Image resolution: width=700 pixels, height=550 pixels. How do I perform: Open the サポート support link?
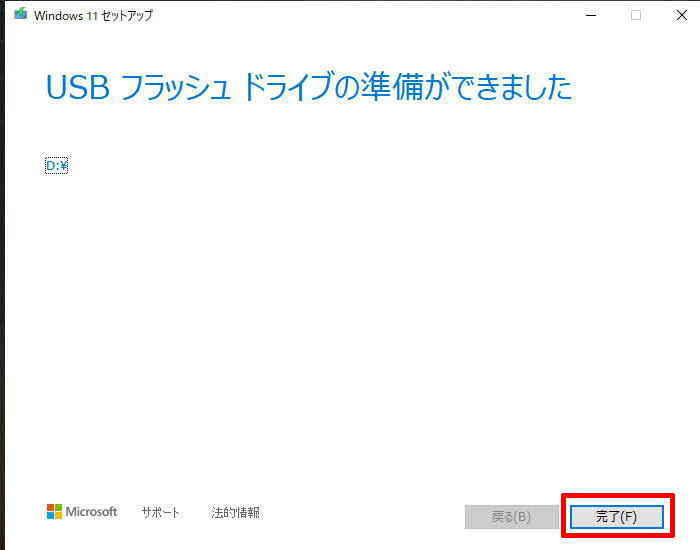click(x=160, y=512)
